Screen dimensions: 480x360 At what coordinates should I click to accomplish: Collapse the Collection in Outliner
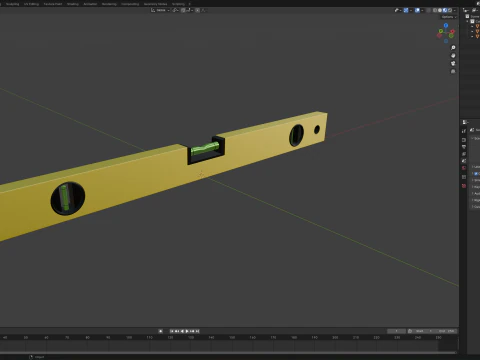[467, 21]
